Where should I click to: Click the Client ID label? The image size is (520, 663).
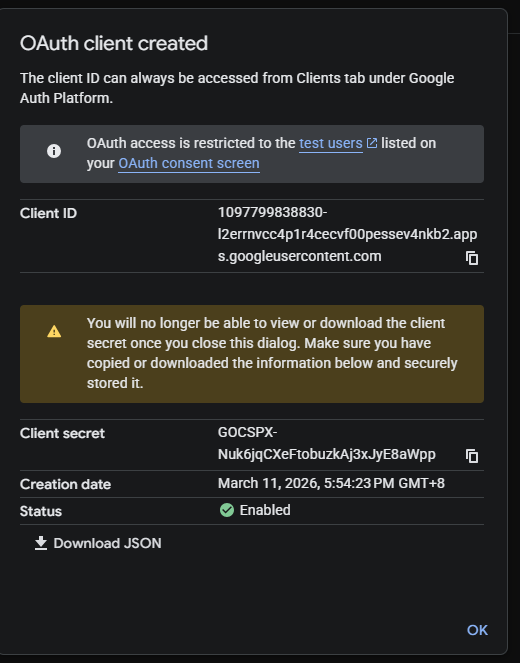tap(48, 213)
